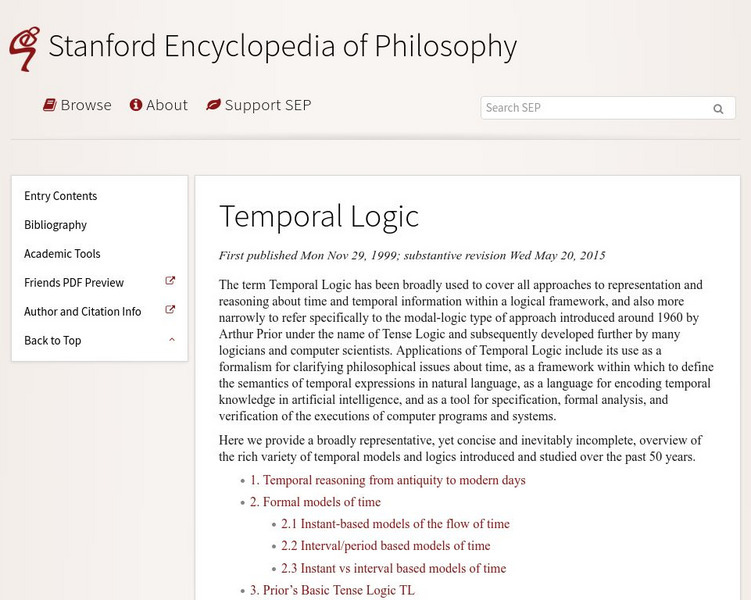Go to Bibliography in sidebar

(x=56, y=225)
